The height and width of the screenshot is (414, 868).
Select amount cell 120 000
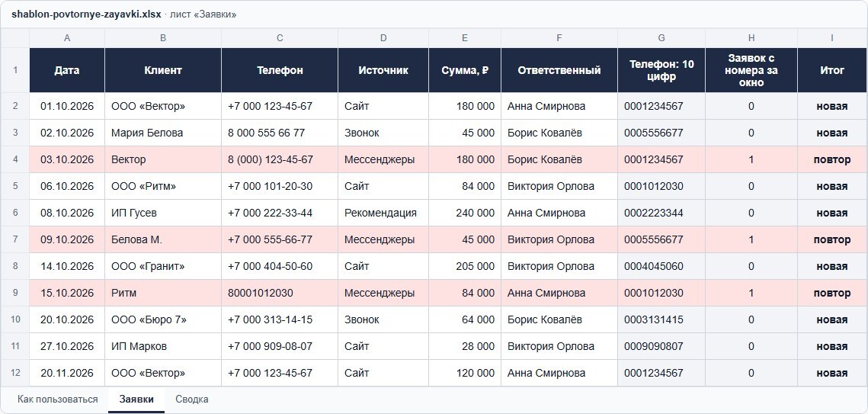465,373
